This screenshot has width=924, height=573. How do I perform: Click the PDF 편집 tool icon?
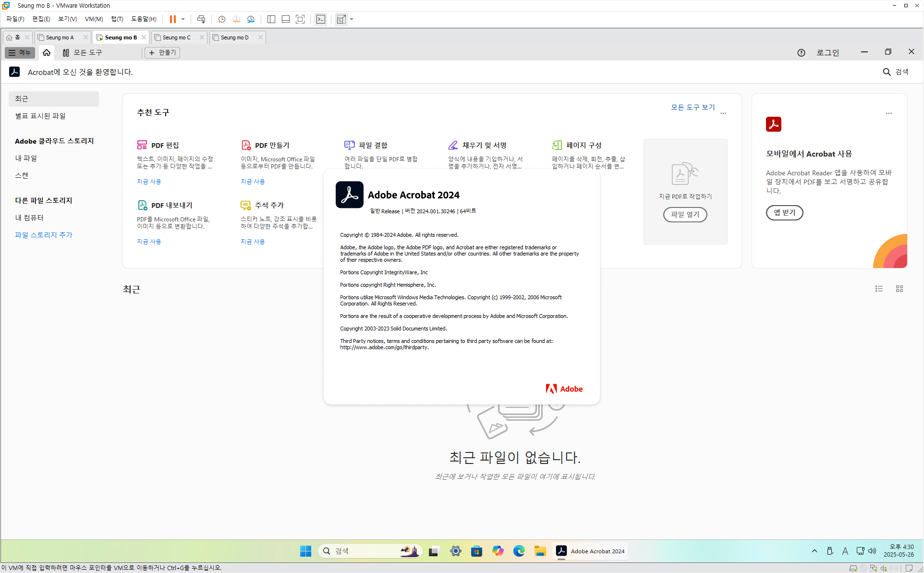pyautogui.click(x=142, y=145)
